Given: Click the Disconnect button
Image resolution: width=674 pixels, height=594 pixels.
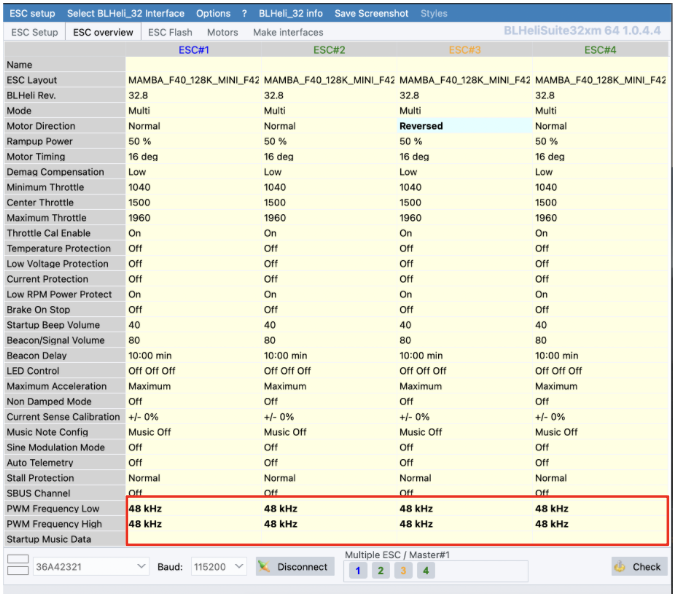Looking at the screenshot, I should point(295,567).
